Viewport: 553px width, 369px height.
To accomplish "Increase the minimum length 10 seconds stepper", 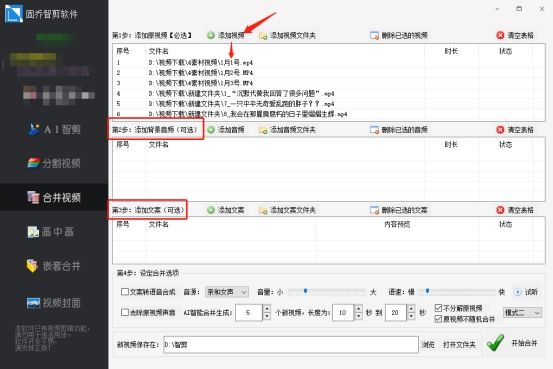I will pos(358,308).
